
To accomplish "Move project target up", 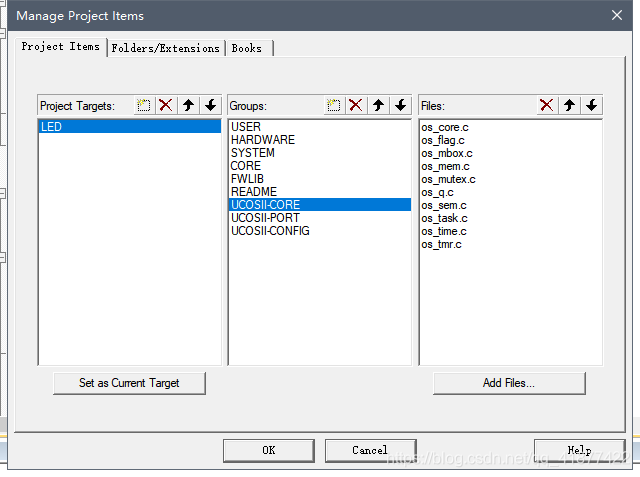I will pyautogui.click(x=188, y=106).
